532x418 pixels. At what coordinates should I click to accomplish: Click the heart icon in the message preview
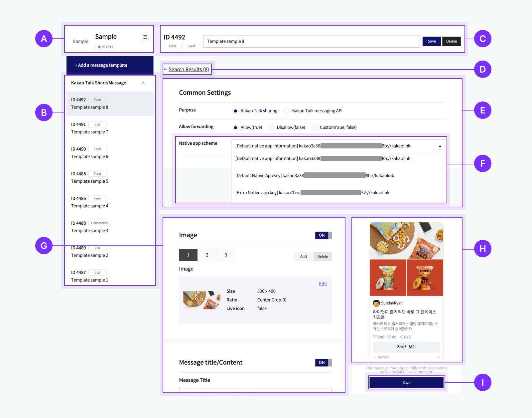click(375, 337)
